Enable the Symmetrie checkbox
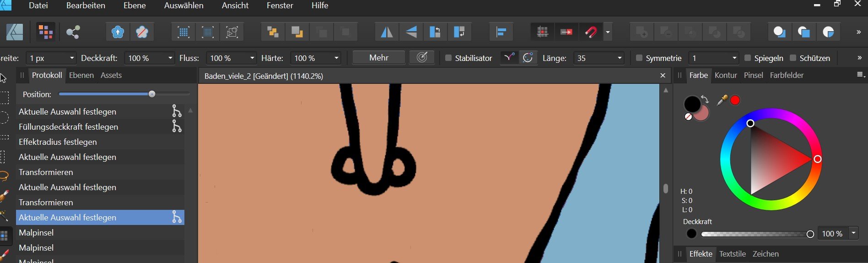 [x=639, y=58]
